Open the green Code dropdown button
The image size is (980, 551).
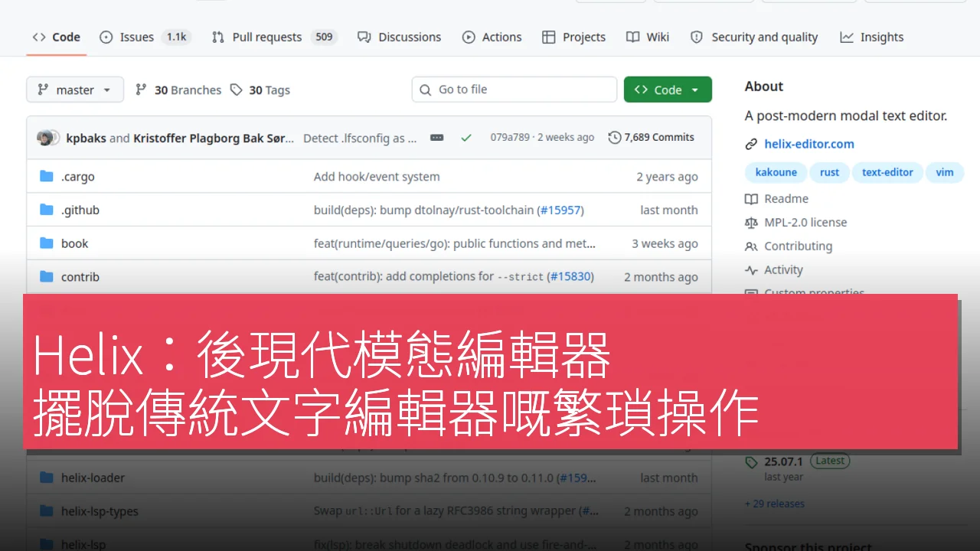[x=668, y=90]
